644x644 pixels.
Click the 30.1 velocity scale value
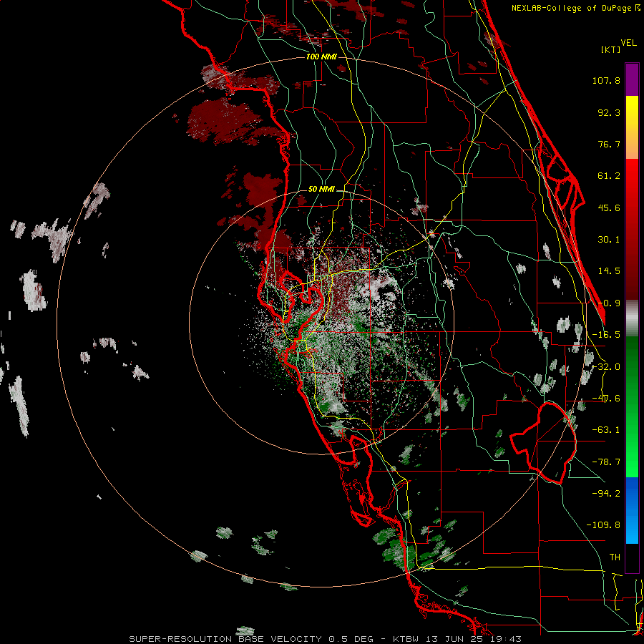coord(609,240)
